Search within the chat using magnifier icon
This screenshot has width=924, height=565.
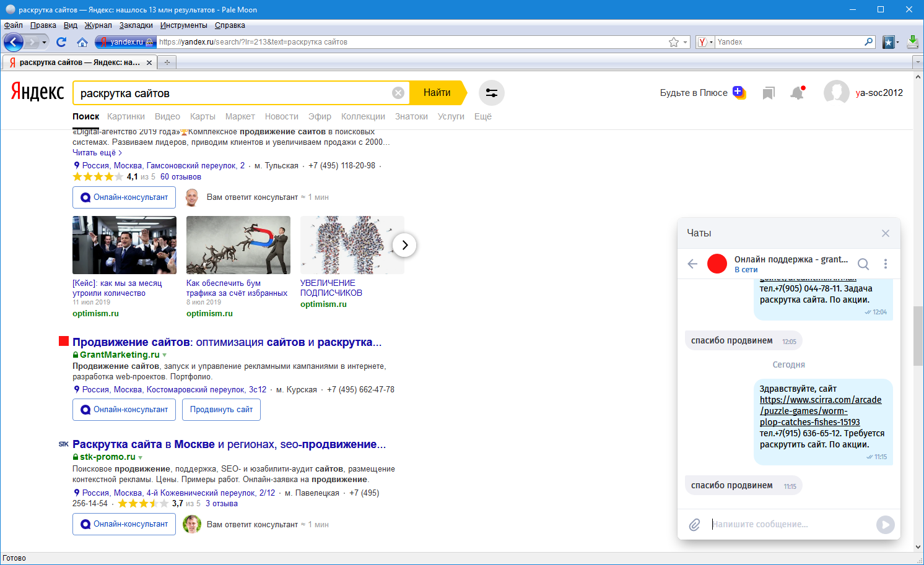tap(863, 264)
